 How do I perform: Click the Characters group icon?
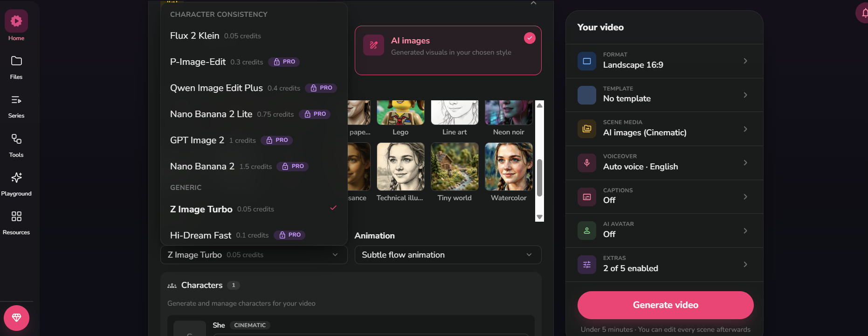[172, 286]
